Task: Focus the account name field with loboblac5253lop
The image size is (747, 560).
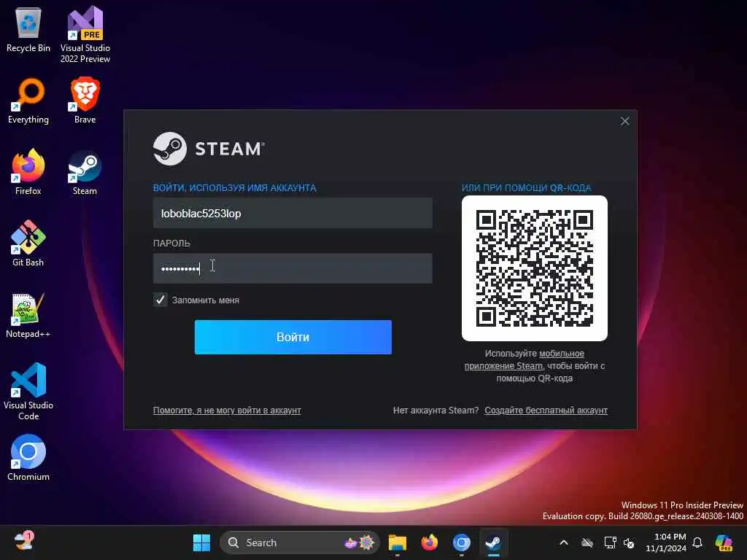Action: coord(293,213)
